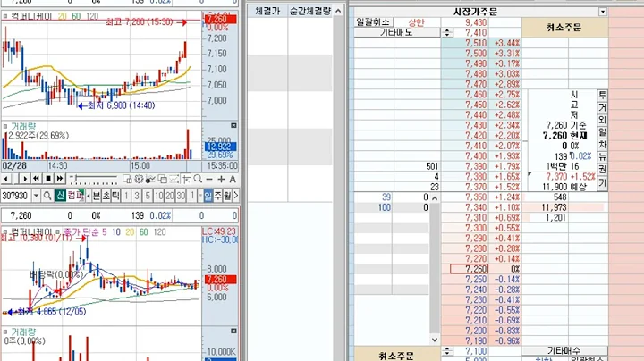Fast-forward the chart playback
This screenshot has width=644, height=361.
(60, 179)
